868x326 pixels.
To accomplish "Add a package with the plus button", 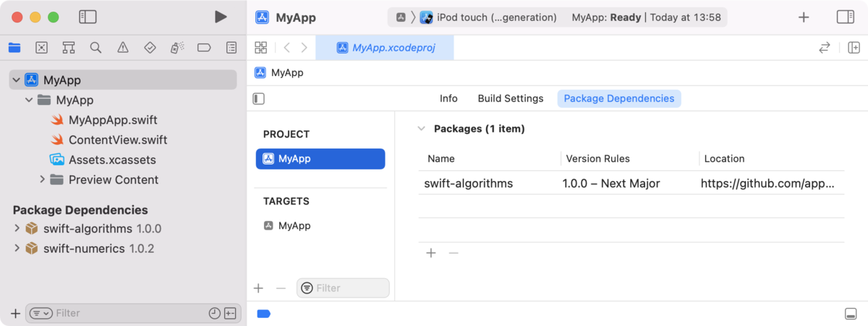I will (431, 253).
